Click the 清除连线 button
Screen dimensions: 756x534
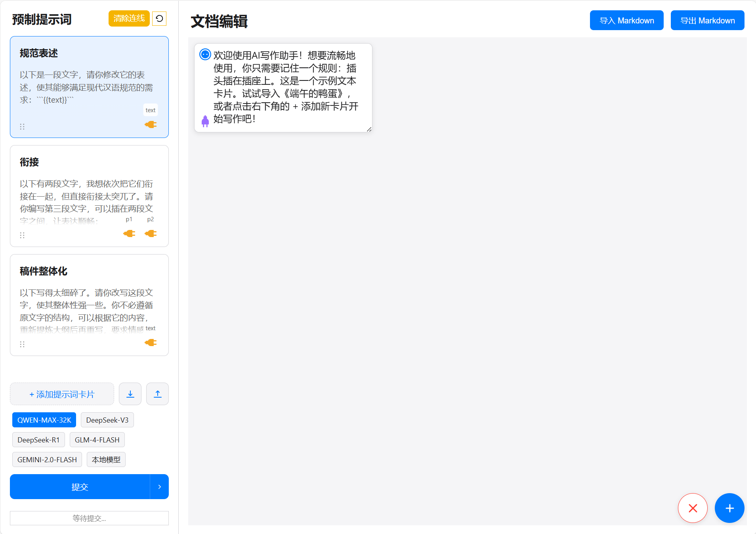coord(129,19)
